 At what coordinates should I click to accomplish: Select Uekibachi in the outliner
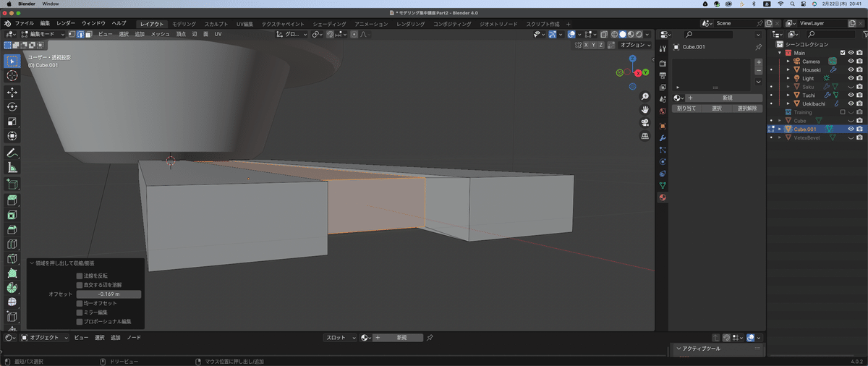(815, 103)
